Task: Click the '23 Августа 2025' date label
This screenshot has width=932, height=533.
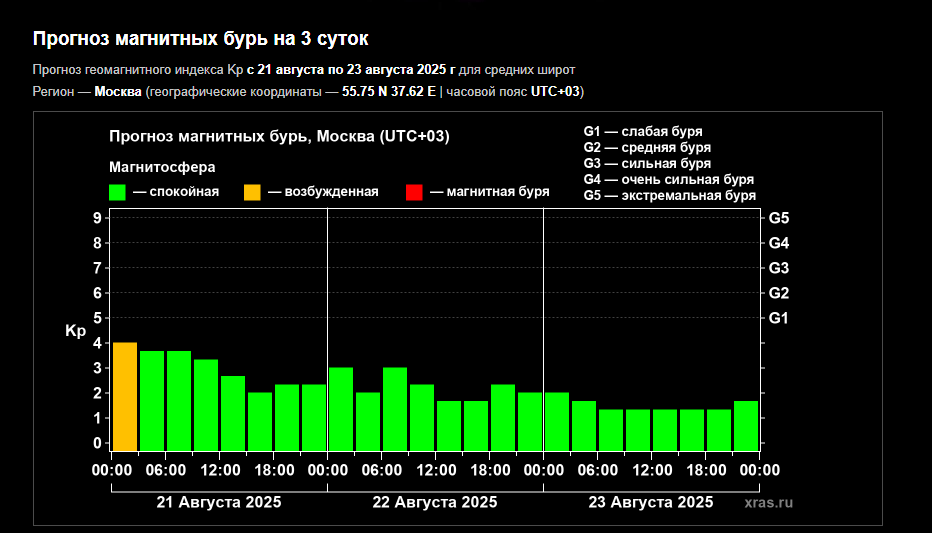Action: click(651, 502)
